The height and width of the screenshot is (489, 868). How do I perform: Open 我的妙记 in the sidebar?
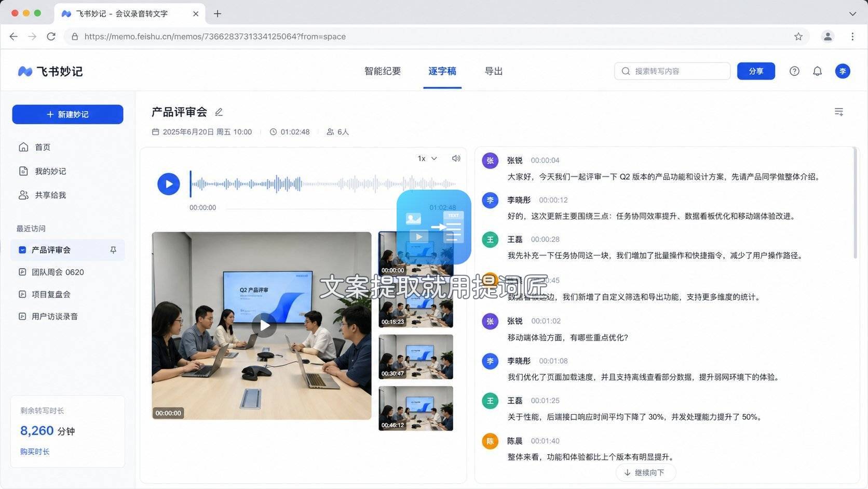click(43, 171)
